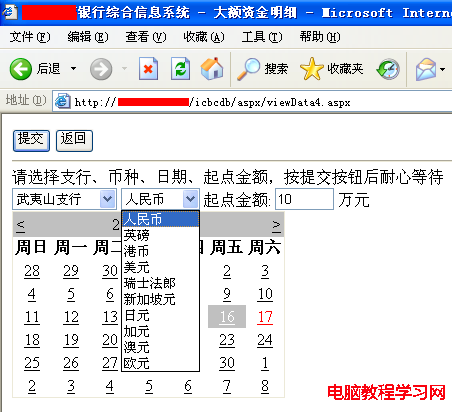This screenshot has height=413, width=452.
Task: Expand the 武夷山支行 branch dropdown
Action: pos(107,199)
